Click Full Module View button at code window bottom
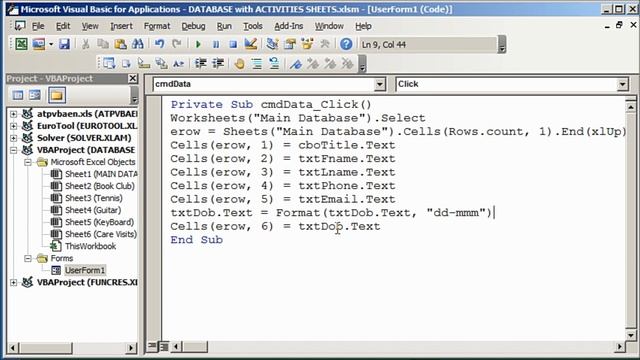Image resolution: width=640 pixels, height=360 pixels. 164,347
